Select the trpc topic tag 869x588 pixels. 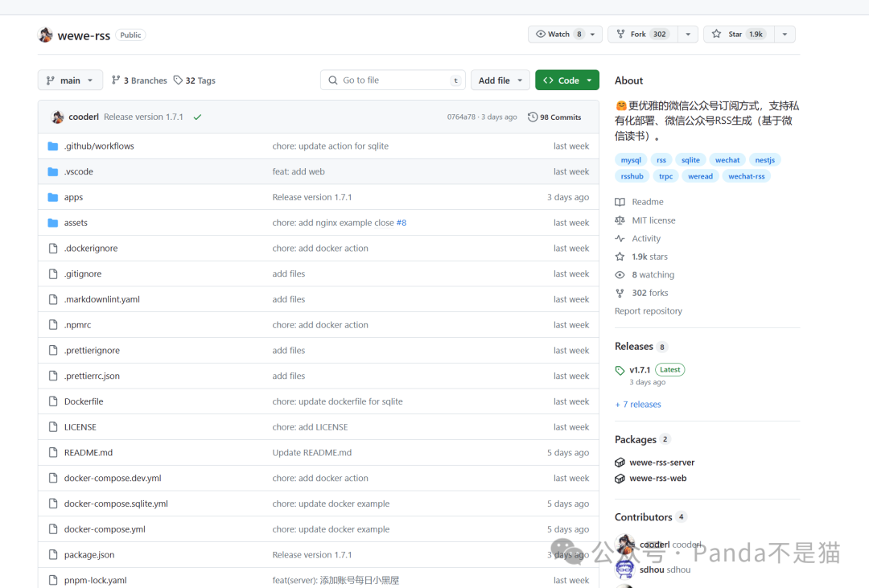tap(665, 176)
